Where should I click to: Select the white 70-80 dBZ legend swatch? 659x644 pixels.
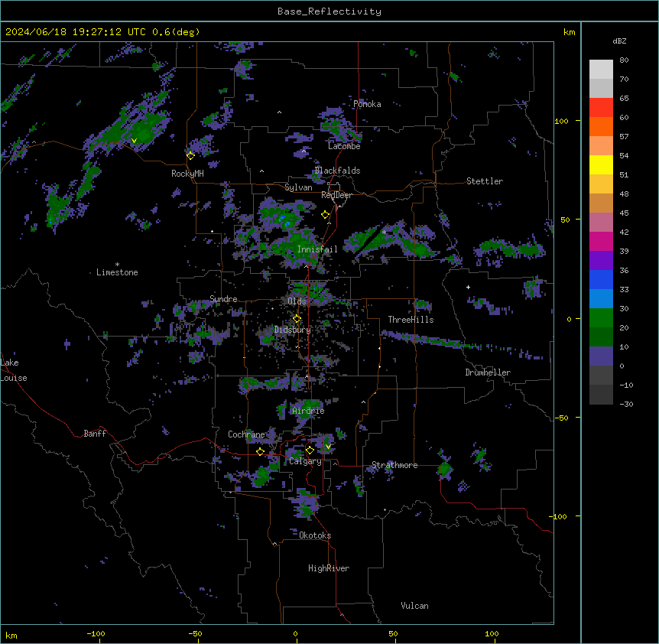pos(601,70)
